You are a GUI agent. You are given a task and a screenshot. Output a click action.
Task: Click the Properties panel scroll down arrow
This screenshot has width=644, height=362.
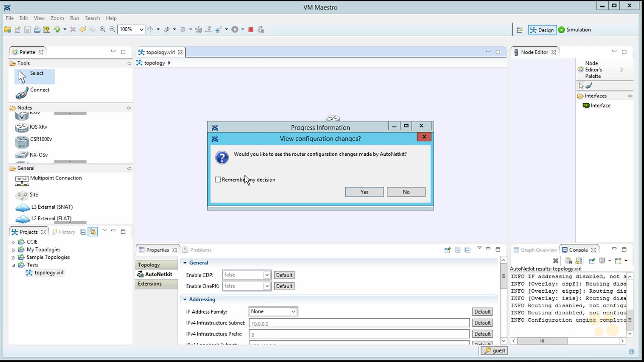[x=503, y=341]
